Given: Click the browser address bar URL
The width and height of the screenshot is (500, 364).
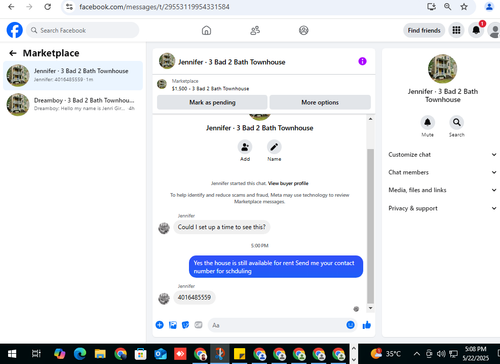Looking at the screenshot, I should [154, 7].
